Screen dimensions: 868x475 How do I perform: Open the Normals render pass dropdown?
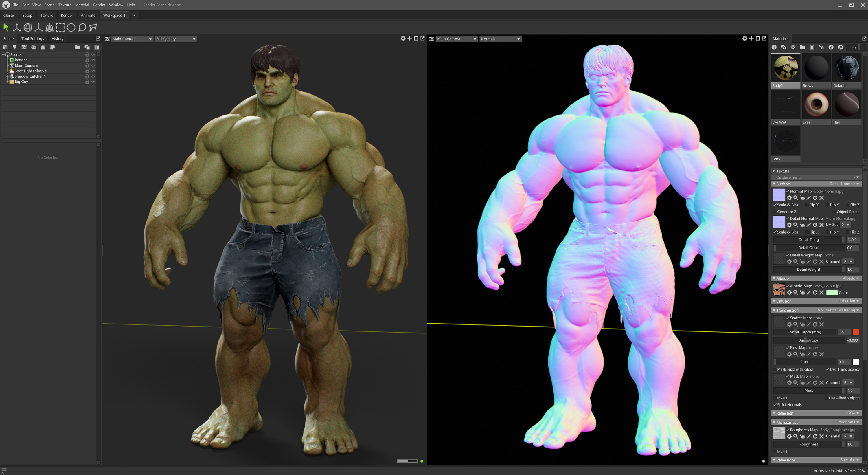[500, 39]
